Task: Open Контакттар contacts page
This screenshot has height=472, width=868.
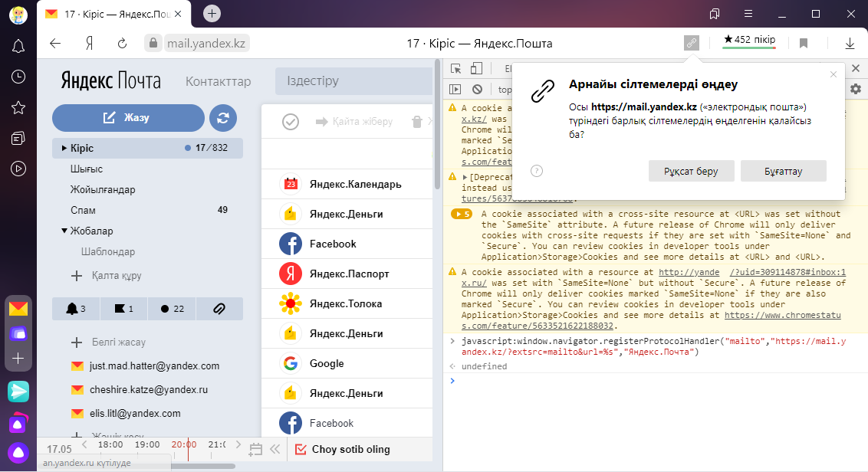Action: 218,81
